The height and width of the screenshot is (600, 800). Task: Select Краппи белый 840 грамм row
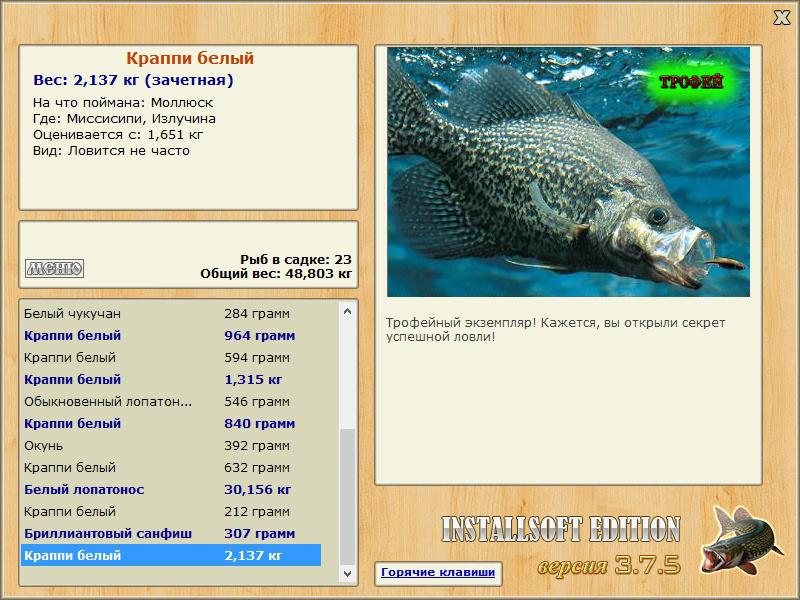(171, 423)
